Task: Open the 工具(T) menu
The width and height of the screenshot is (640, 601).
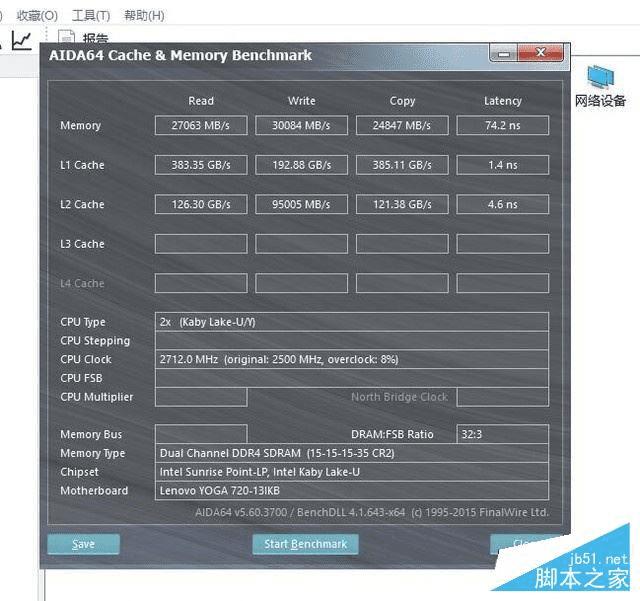Action: [x=91, y=16]
